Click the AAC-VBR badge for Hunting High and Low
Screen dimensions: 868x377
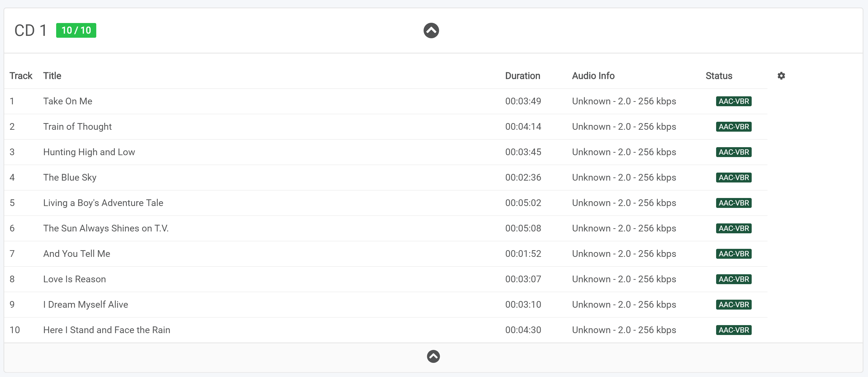tap(733, 152)
